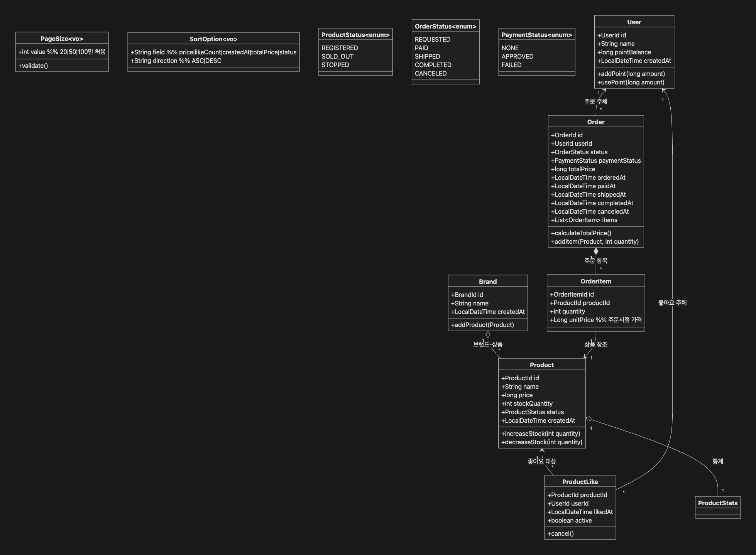
Task: Select the OrderStatus<enum> class header
Action: [x=445, y=26]
